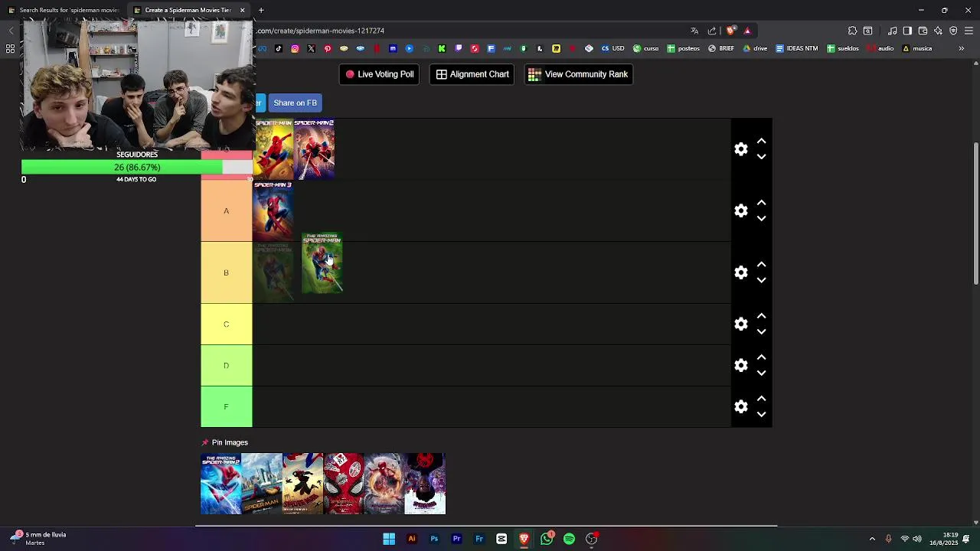Start a Live Voting Poll
Viewport: 980px width, 551px height.
[x=379, y=74]
